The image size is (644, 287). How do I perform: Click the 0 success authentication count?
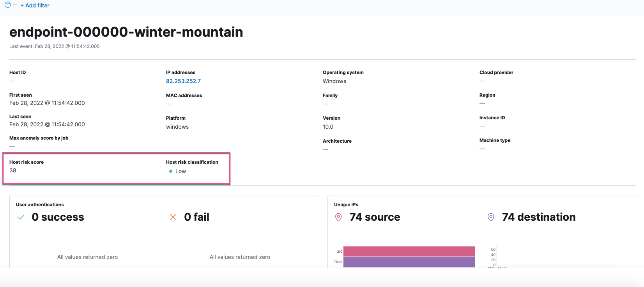point(58,217)
